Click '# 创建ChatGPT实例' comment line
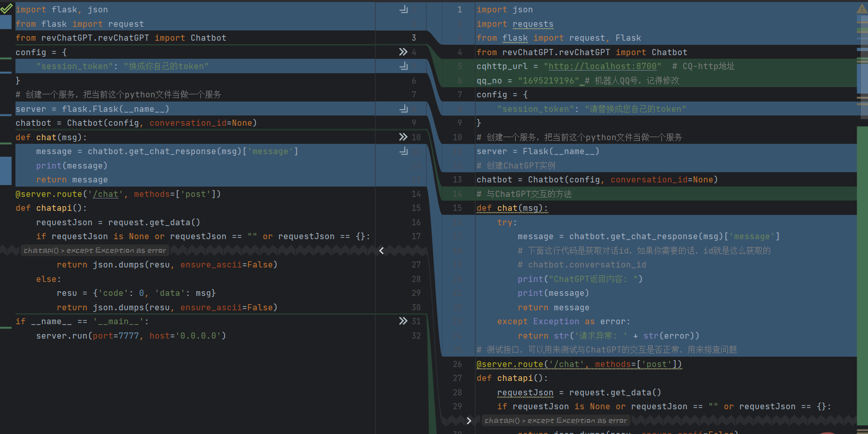Screen dimensions: 868x434 [516, 165]
